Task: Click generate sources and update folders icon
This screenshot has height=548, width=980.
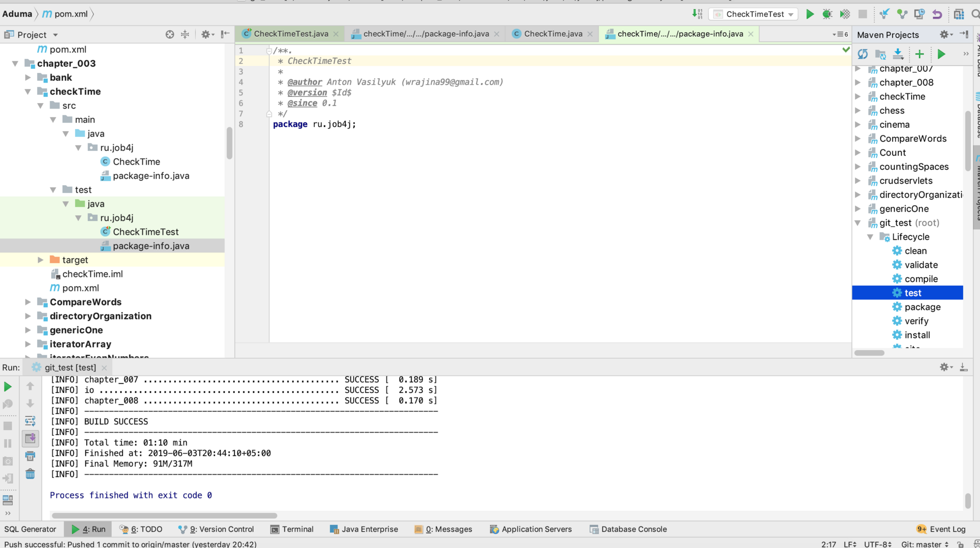Action: coord(880,54)
